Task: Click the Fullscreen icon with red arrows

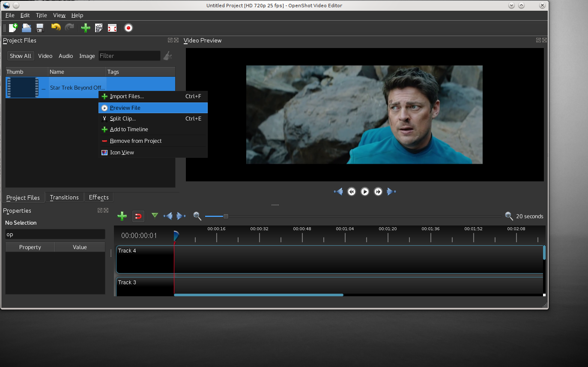Action: (x=112, y=28)
